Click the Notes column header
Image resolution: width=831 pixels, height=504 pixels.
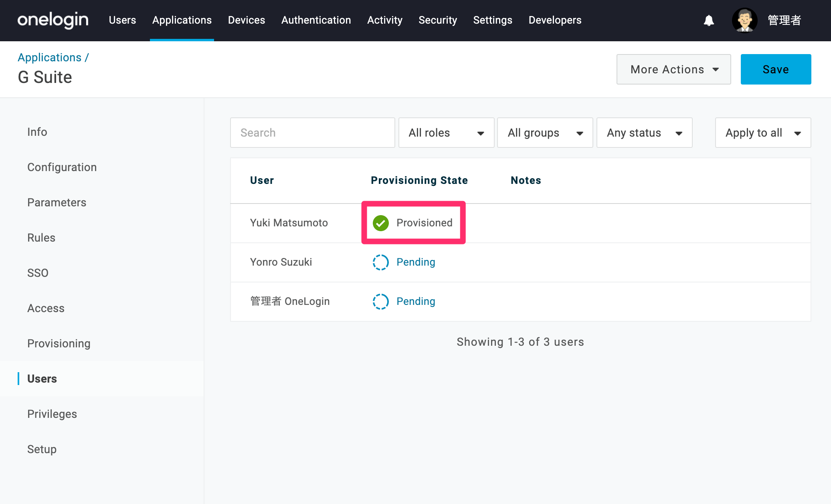point(526,181)
